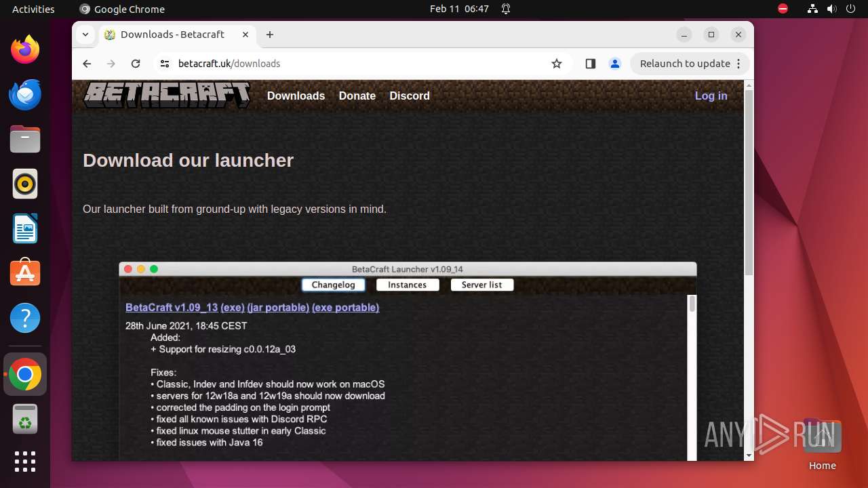868x488 pixels.
Task: Reload the Betacraft page
Action: [x=136, y=64]
